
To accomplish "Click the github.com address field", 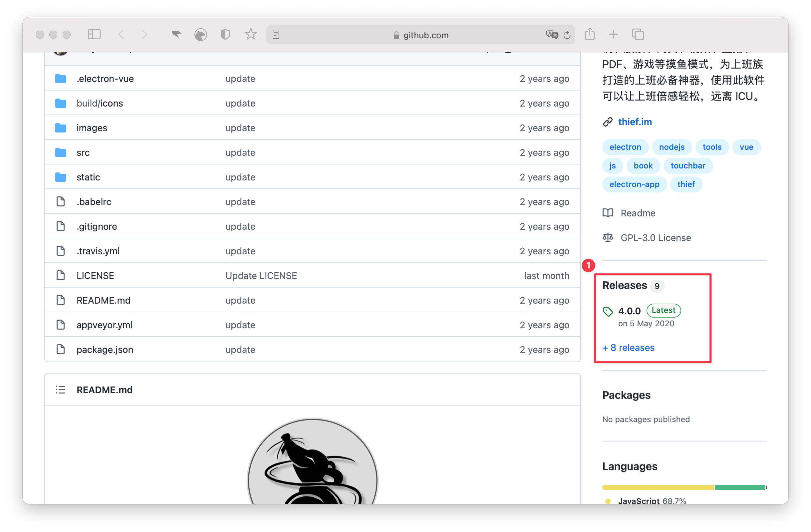I will [x=420, y=35].
